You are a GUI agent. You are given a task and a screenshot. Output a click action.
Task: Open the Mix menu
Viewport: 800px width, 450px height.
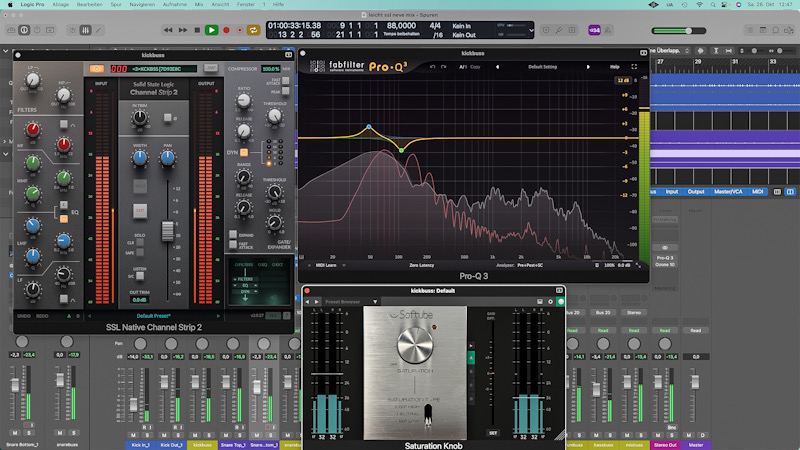point(198,4)
